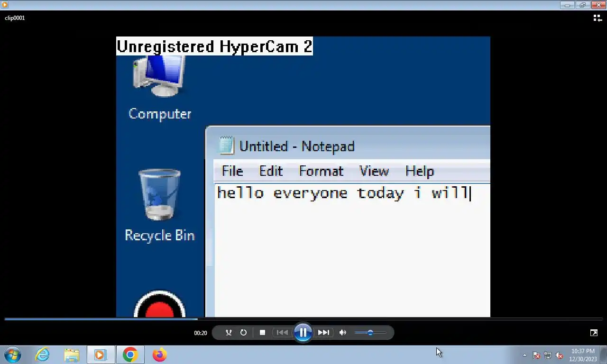This screenshot has height=364, width=607.
Task: Click the video playback area
Action: point(303,177)
